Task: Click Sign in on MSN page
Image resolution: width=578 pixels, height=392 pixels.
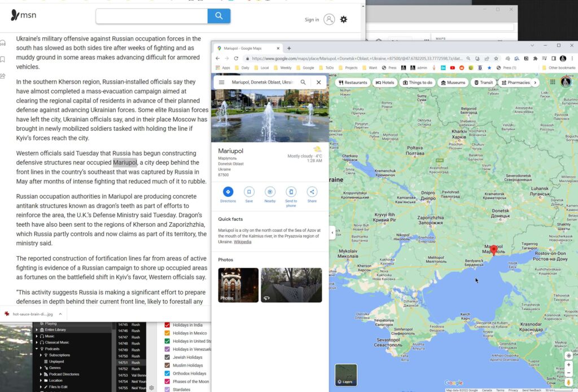Action: tap(312, 20)
